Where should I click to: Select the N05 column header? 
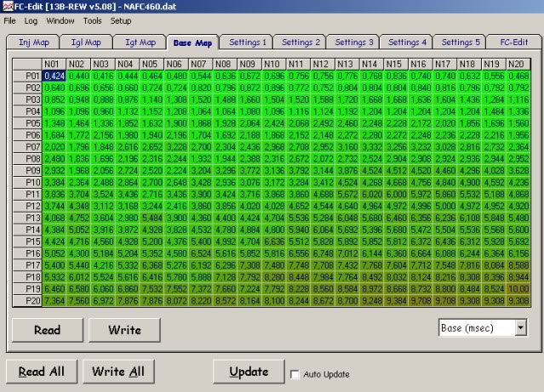(152, 64)
